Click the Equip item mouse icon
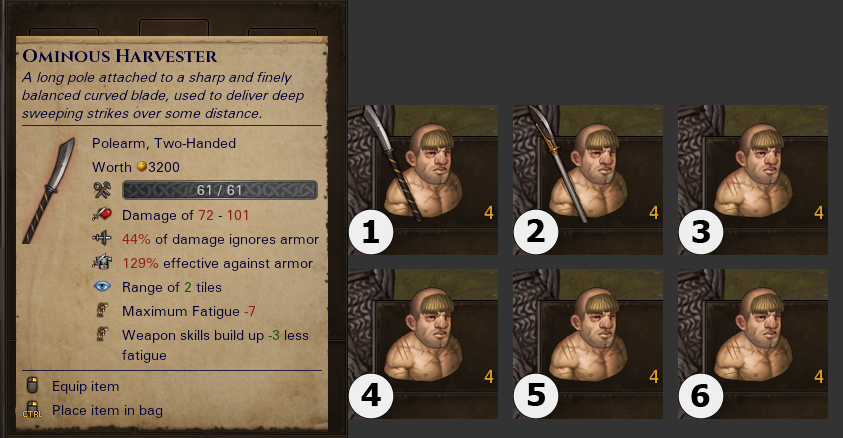This screenshot has height=438, width=843. (x=32, y=385)
